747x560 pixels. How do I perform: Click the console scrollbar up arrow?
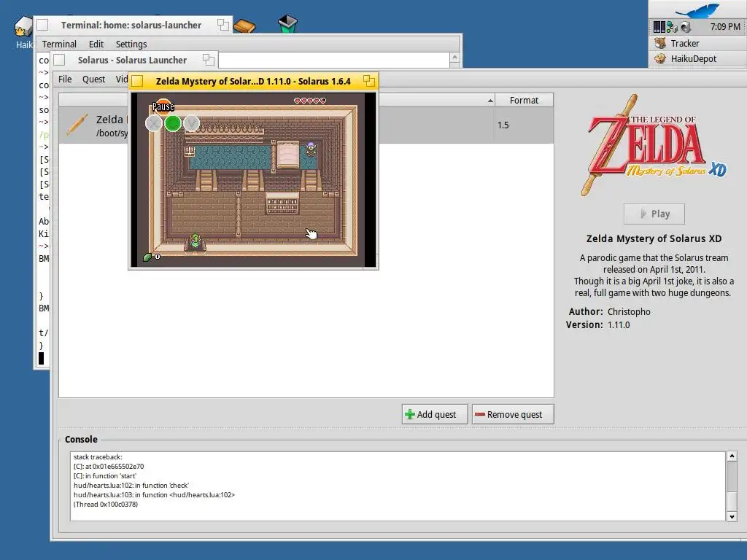(732, 456)
